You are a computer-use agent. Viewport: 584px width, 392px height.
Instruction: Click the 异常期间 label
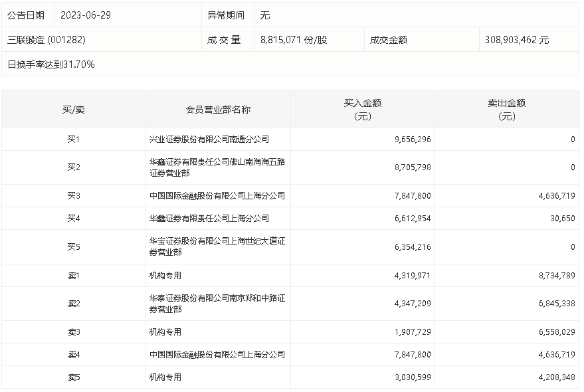tap(226, 15)
